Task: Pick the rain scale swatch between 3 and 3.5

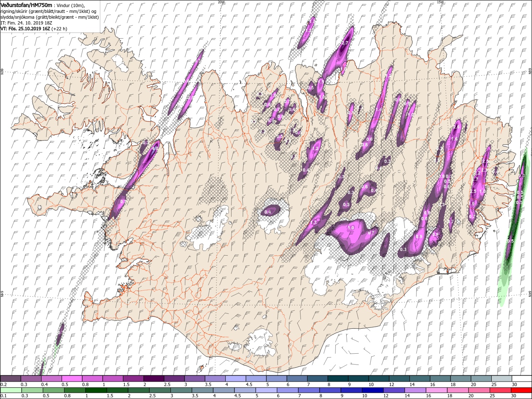Action: tap(181, 390)
